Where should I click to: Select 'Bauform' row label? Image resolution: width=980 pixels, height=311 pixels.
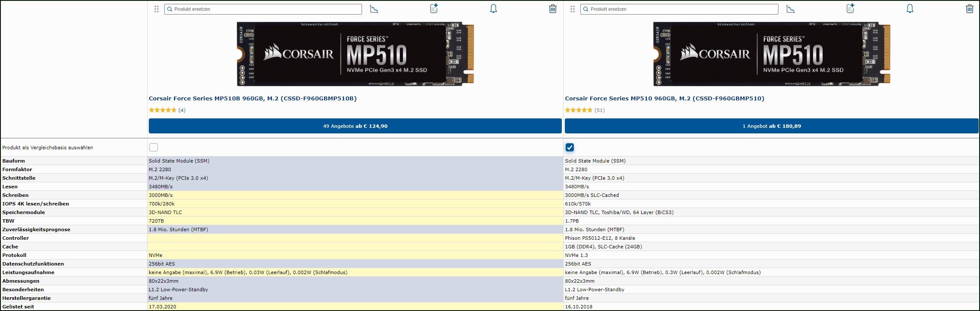tap(14, 161)
